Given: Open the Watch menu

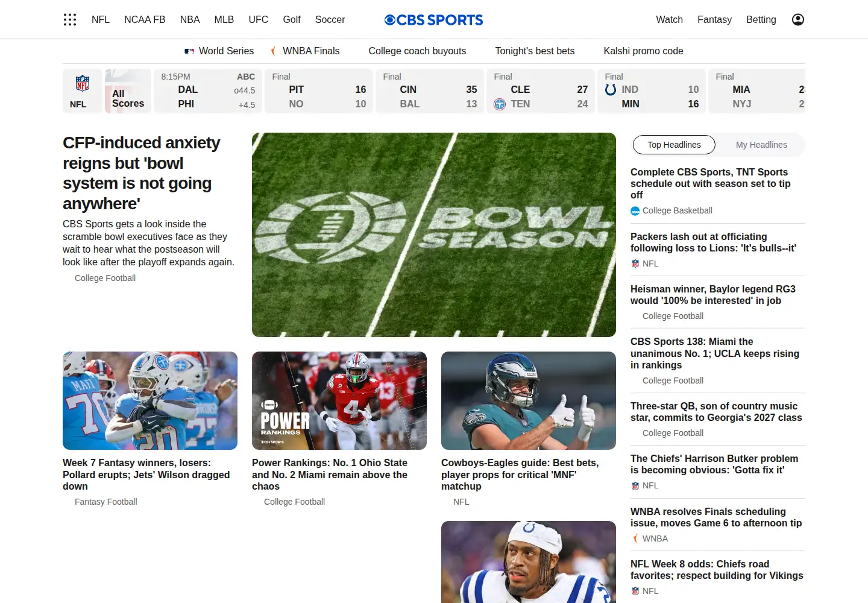Looking at the screenshot, I should (669, 19).
